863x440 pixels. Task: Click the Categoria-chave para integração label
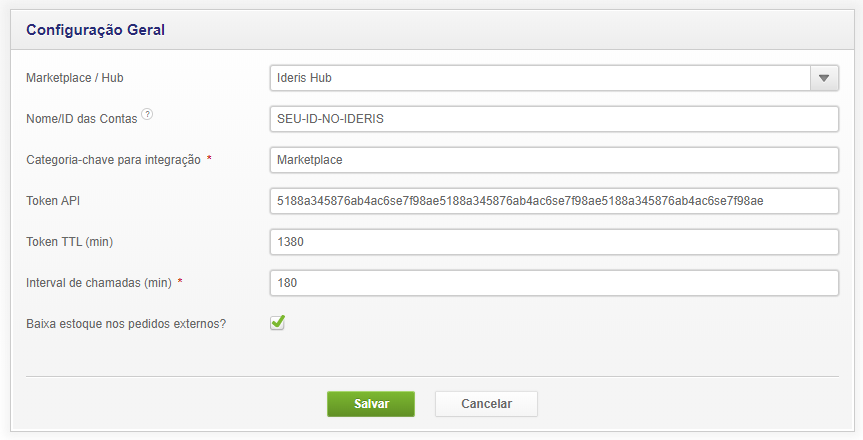113,160
